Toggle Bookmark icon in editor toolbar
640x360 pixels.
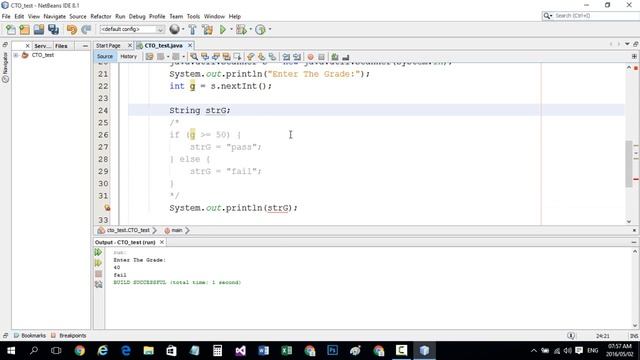coord(272,57)
